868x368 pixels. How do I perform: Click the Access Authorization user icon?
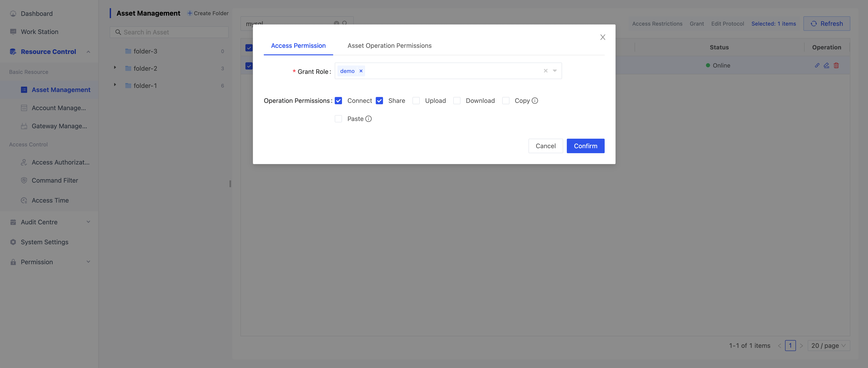(x=24, y=162)
